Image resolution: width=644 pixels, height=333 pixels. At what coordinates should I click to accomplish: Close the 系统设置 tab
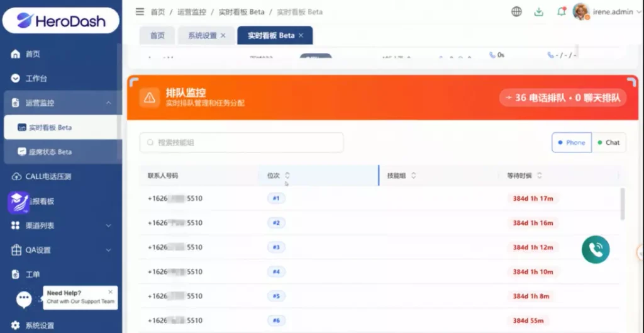pyautogui.click(x=223, y=35)
